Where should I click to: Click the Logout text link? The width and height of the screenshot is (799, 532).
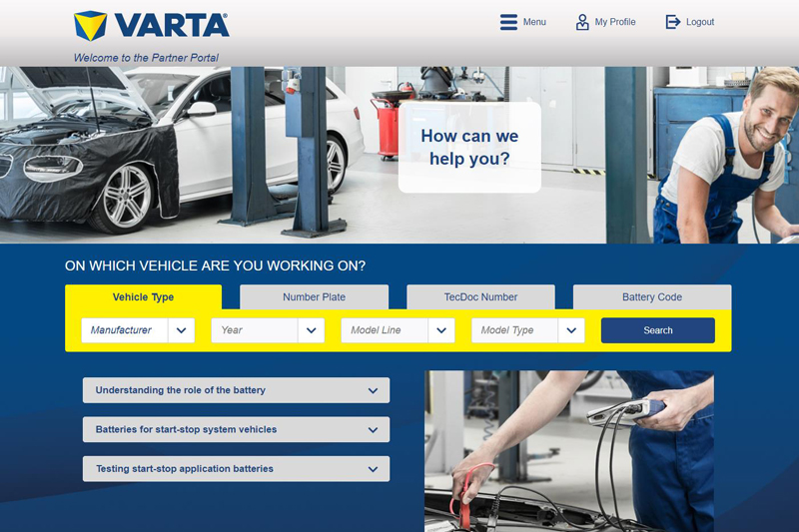point(700,22)
